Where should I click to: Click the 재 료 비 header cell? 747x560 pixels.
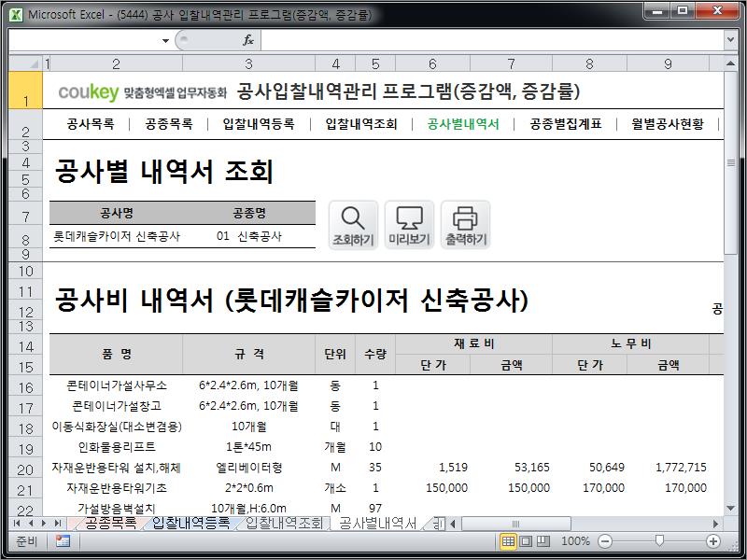coord(474,343)
